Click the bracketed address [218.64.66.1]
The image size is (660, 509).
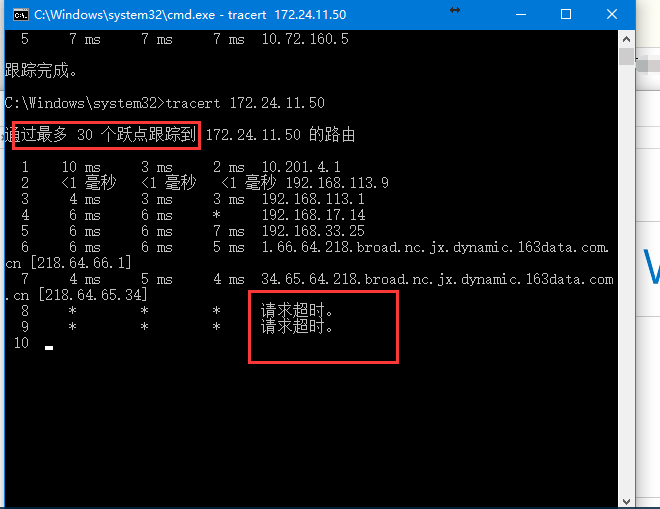click(x=80, y=263)
